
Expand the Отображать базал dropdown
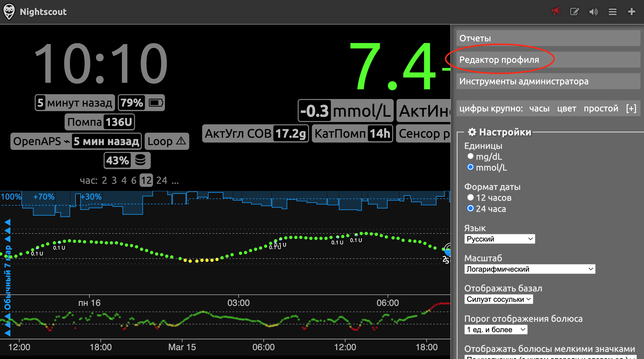[499, 299]
